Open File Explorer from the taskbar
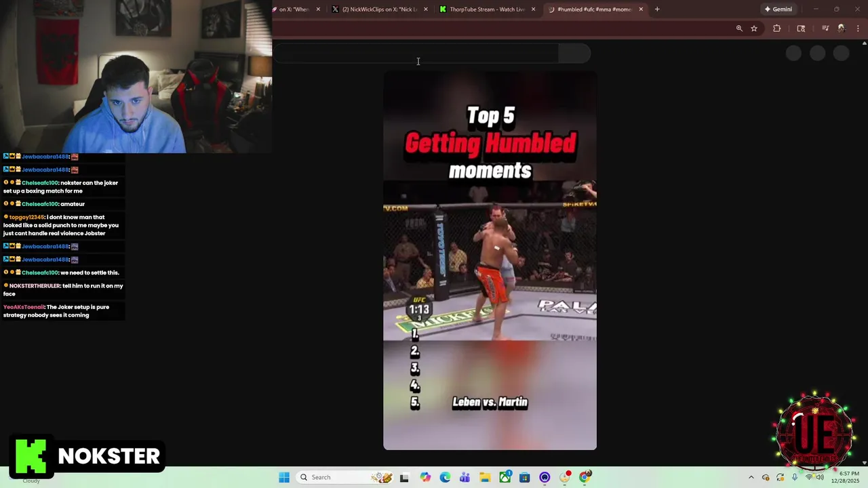The image size is (868, 488). click(x=485, y=477)
